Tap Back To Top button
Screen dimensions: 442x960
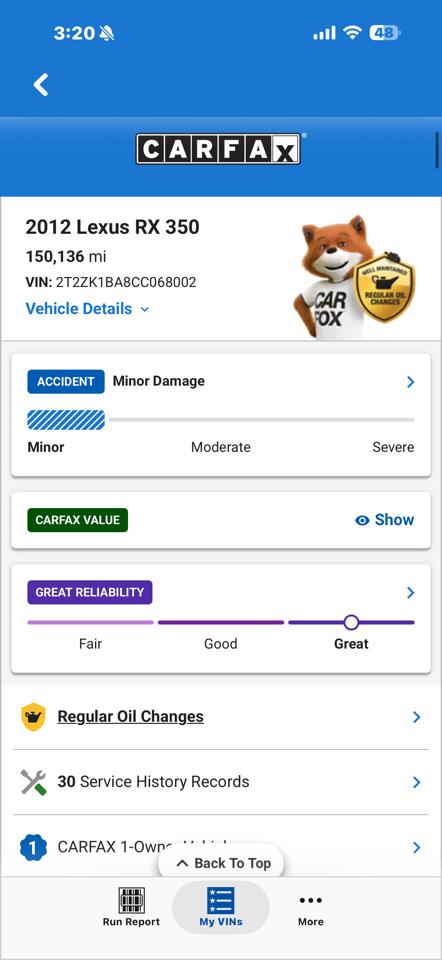pos(223,863)
